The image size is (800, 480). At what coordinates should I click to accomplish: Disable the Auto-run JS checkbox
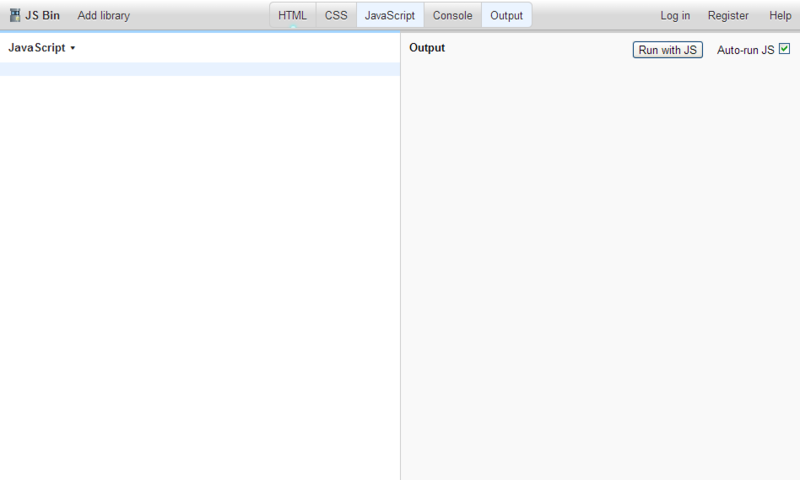pos(784,49)
